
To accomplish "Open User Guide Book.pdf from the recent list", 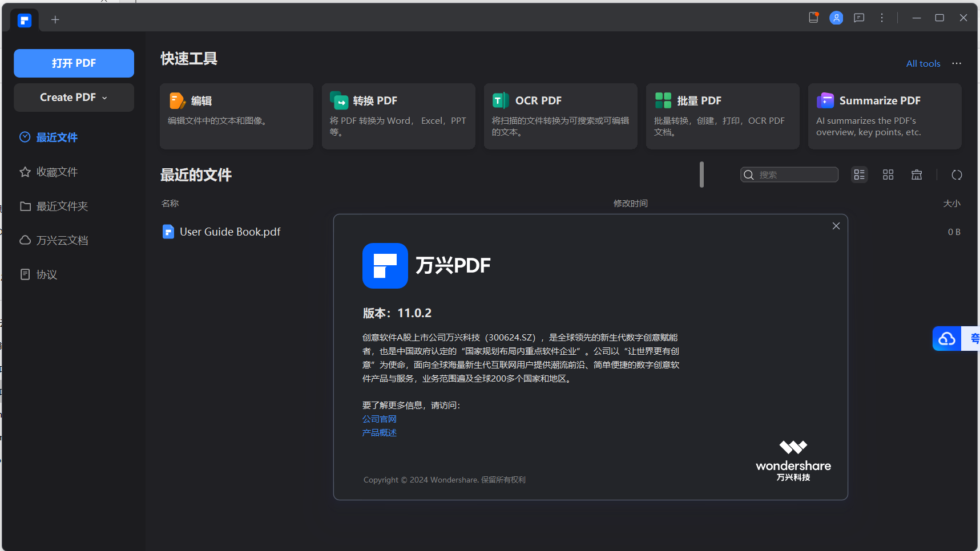I will point(230,232).
